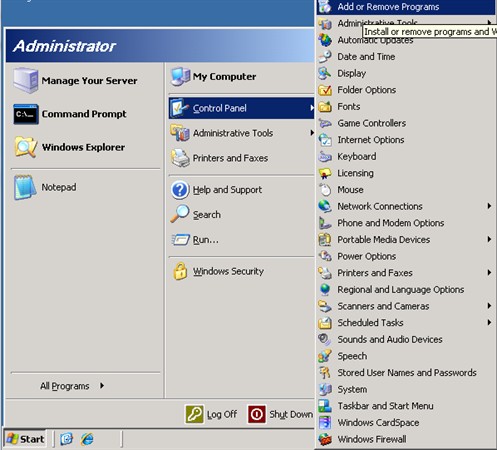This screenshot has width=497, height=450.
Task: Click the Internet Options icon
Action: tap(325, 140)
